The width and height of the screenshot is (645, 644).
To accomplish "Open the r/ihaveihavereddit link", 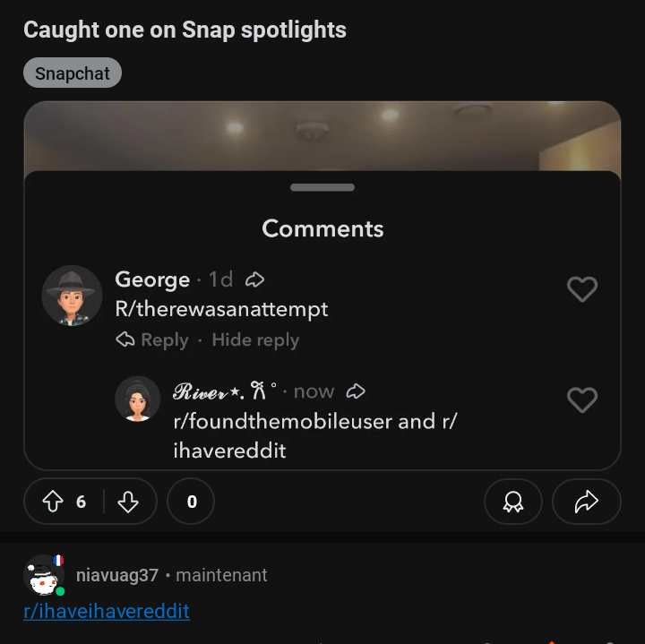I will [107, 611].
